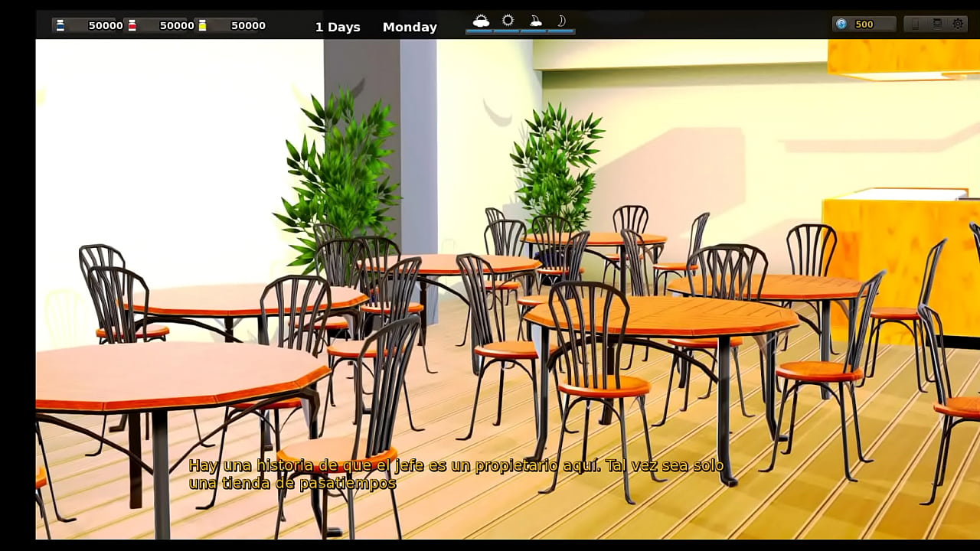
Task: Click the blue potion bottle icon
Action: pyautogui.click(x=60, y=25)
